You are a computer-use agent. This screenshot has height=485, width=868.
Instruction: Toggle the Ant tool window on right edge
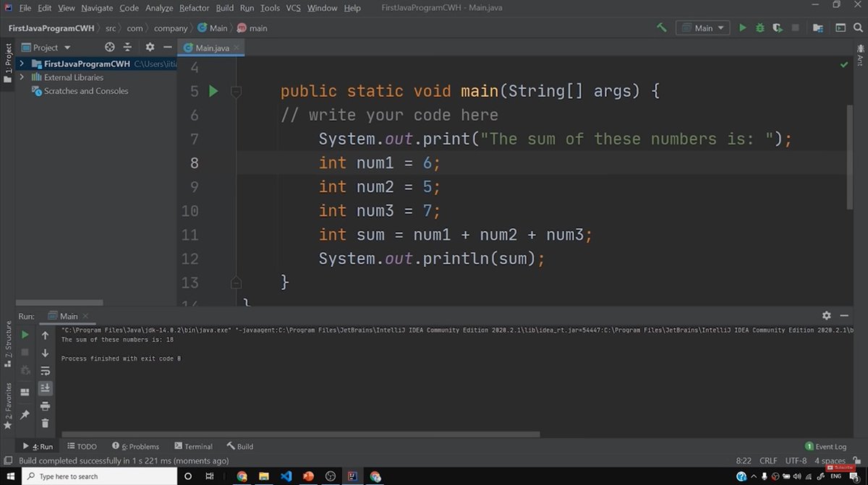tap(860, 56)
